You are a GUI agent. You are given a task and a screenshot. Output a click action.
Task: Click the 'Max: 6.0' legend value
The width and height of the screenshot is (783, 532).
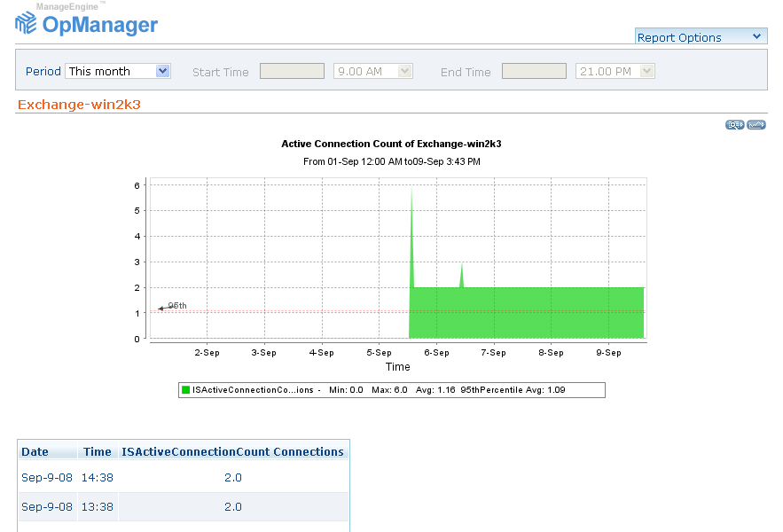click(389, 389)
